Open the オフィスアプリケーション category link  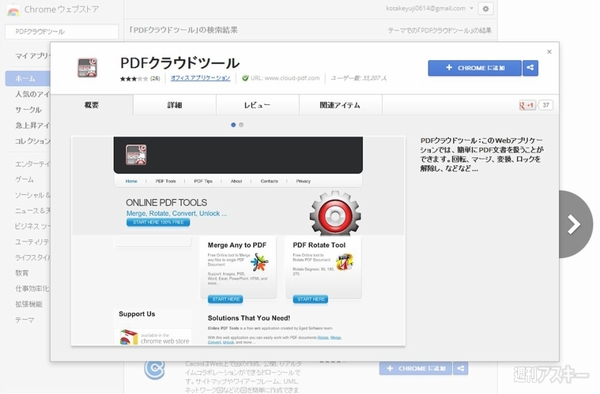(x=201, y=78)
